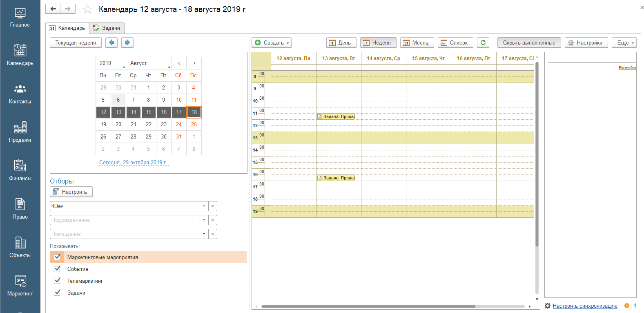Image resolution: width=644 pixels, height=313 pixels.
Task: Click the refresh calendar icon button
Action: (483, 42)
